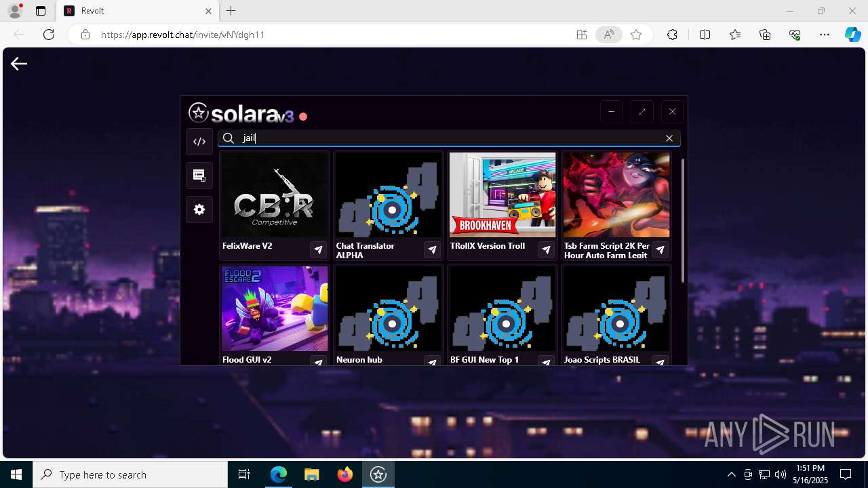
Task: Open Browser essentials
Action: click(795, 35)
